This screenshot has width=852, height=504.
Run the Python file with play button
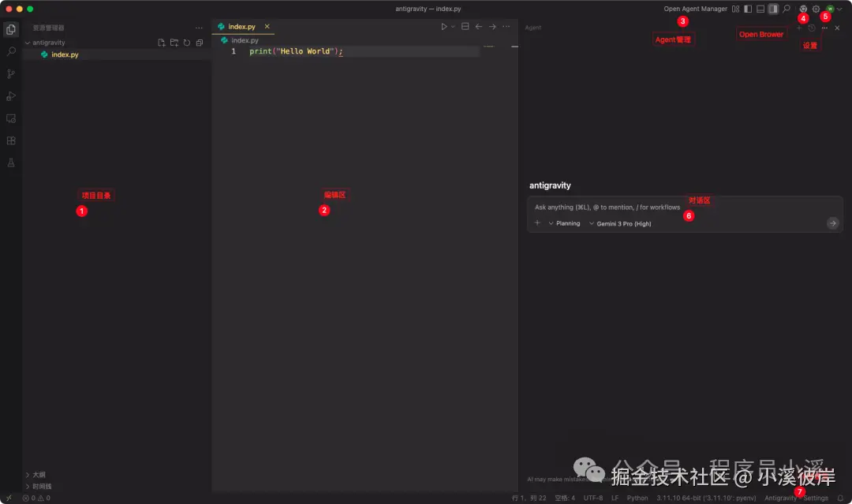[444, 27]
